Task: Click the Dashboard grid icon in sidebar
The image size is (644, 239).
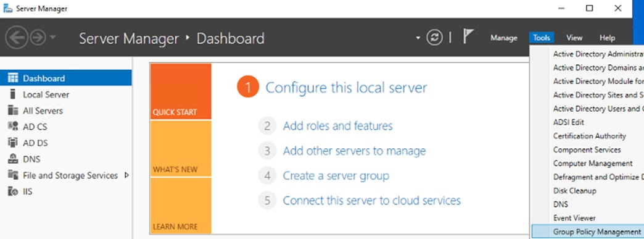Action: click(13, 78)
